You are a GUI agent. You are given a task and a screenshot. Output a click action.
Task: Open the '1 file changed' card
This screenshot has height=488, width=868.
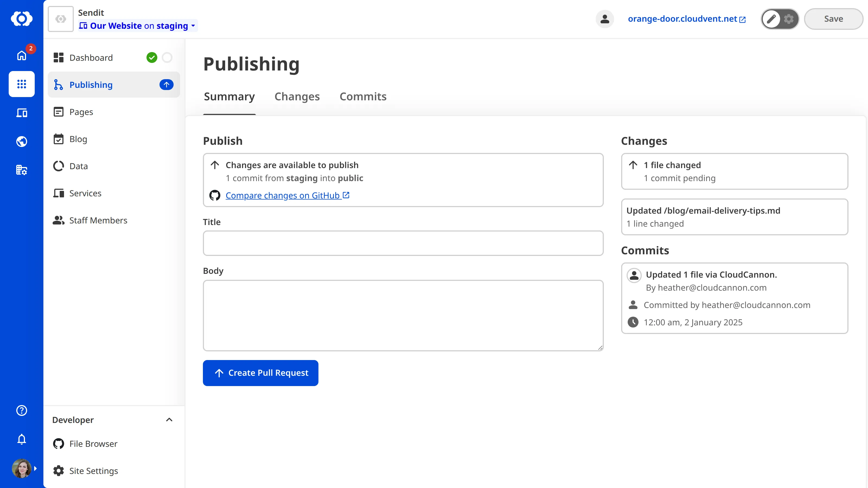point(735,171)
